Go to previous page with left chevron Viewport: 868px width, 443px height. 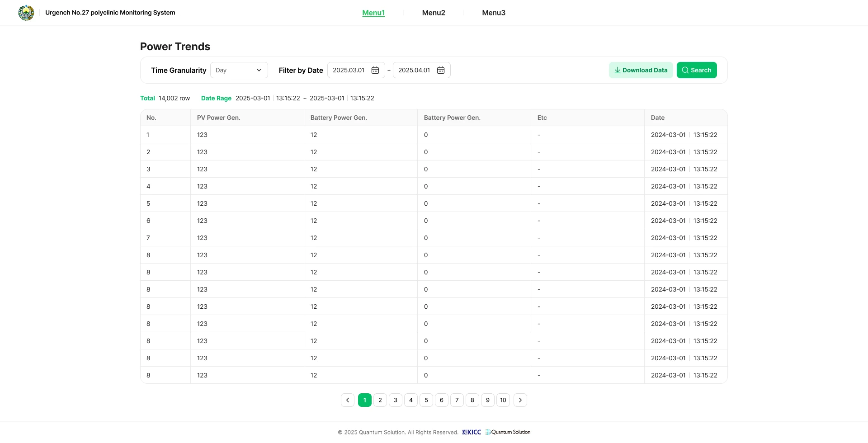[x=348, y=400]
